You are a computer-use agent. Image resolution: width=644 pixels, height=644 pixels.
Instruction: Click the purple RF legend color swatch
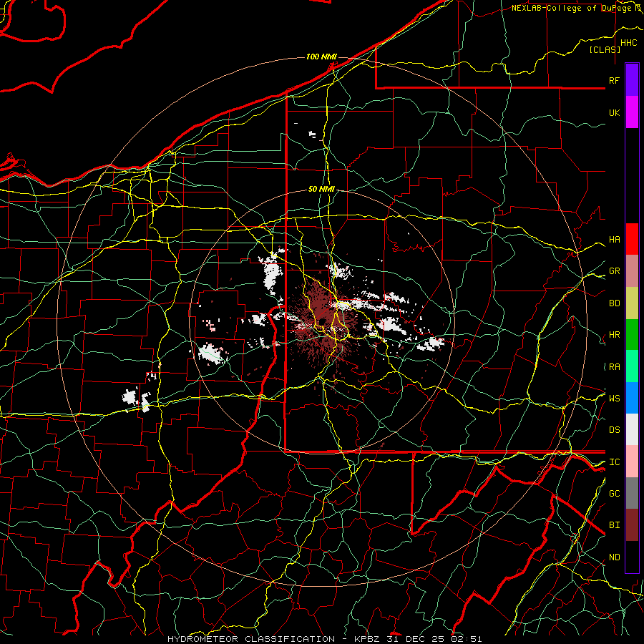(632, 80)
